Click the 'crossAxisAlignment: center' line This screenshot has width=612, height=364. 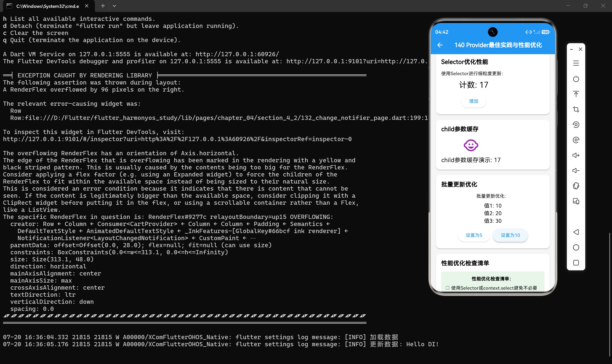(x=57, y=288)
